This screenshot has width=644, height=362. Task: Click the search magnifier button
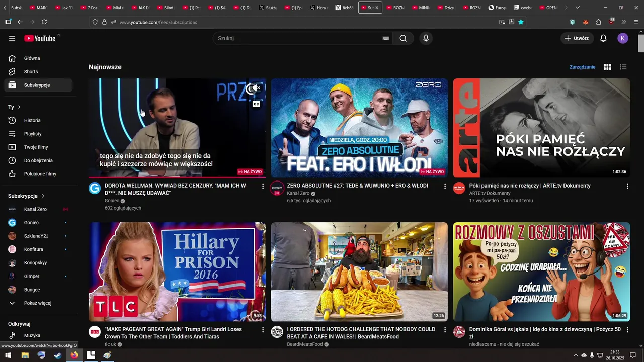point(403,38)
